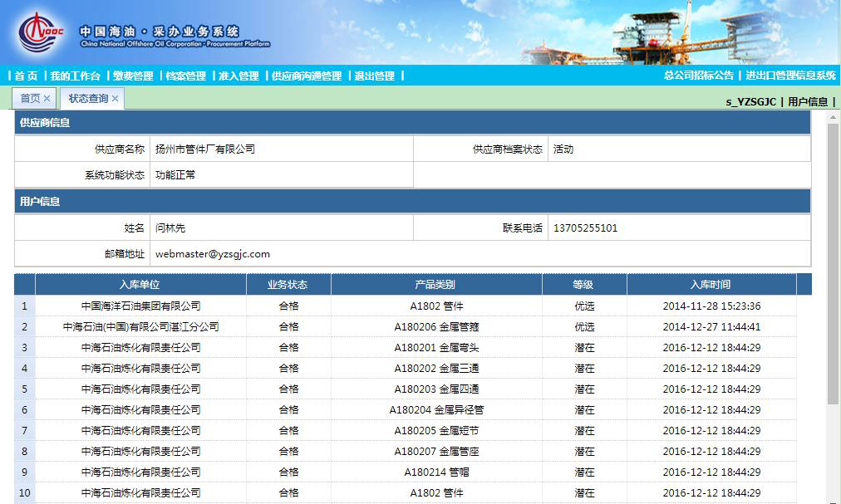Select row 1 中国海洋石油集团有限公司

click(141, 306)
